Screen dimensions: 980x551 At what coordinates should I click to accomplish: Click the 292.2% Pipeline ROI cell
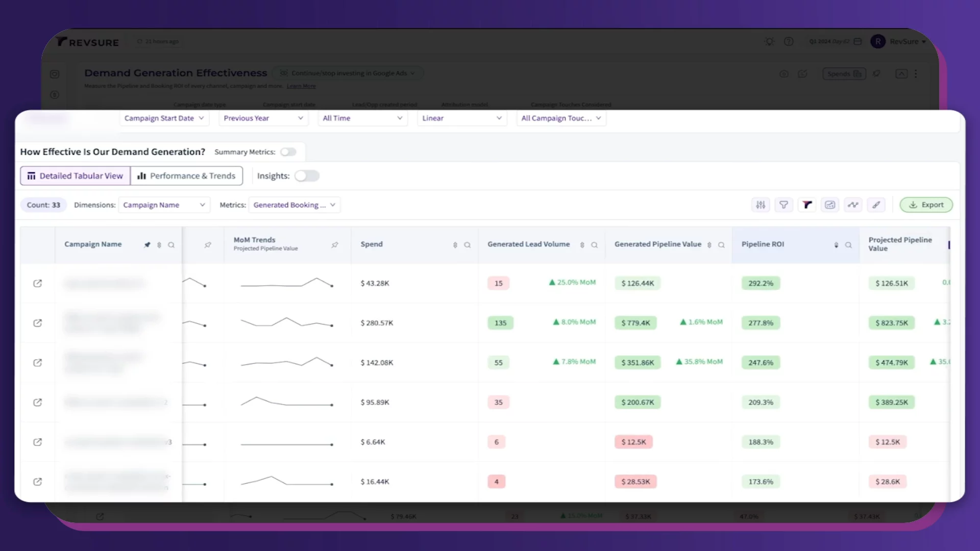[761, 283]
